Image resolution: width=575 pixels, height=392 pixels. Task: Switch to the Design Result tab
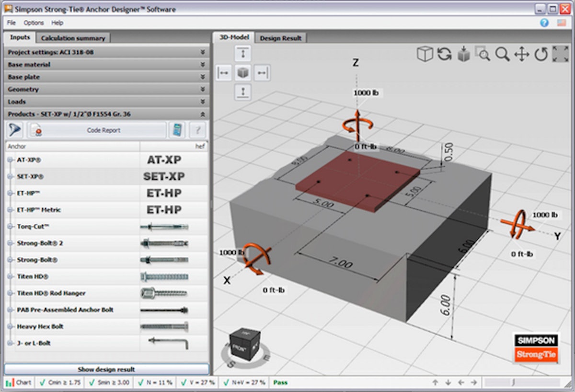[280, 37]
